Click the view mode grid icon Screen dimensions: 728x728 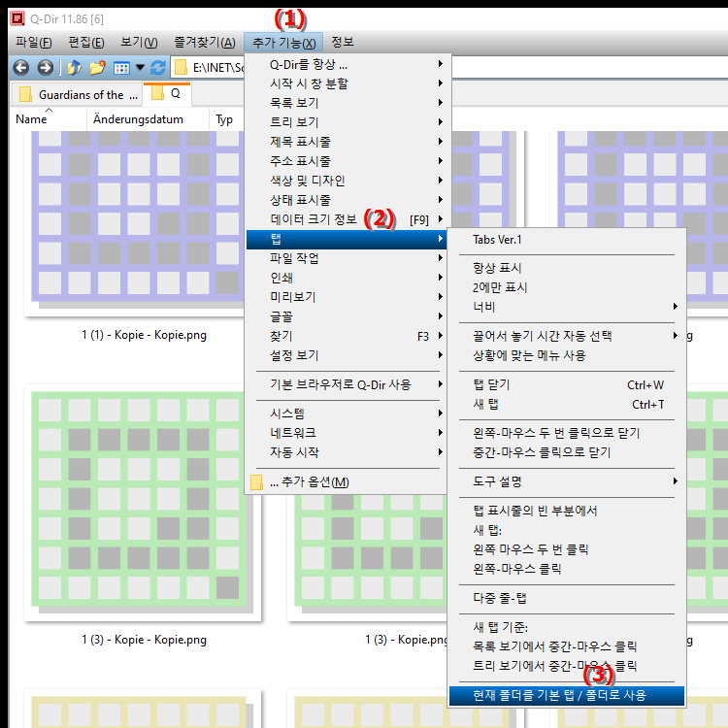click(121, 68)
